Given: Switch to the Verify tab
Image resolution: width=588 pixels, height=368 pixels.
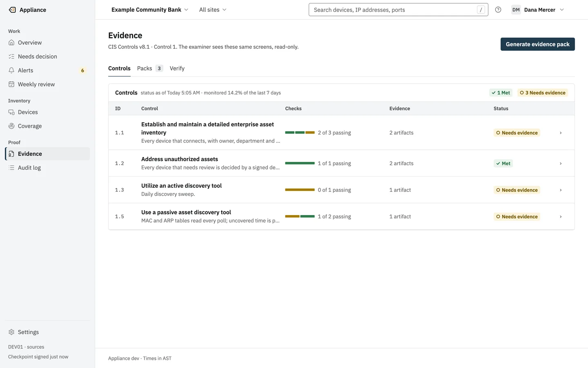Looking at the screenshot, I should point(177,68).
